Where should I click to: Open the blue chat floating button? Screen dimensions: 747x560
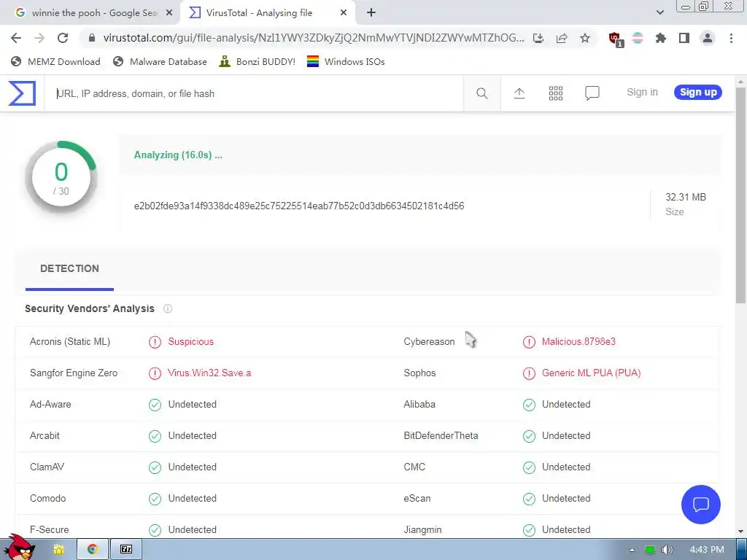point(701,505)
